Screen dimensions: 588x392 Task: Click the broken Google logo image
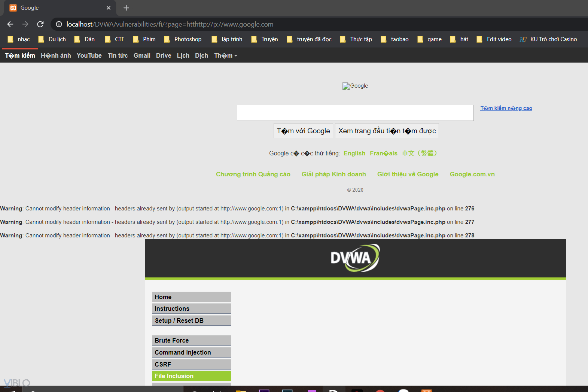coord(355,86)
